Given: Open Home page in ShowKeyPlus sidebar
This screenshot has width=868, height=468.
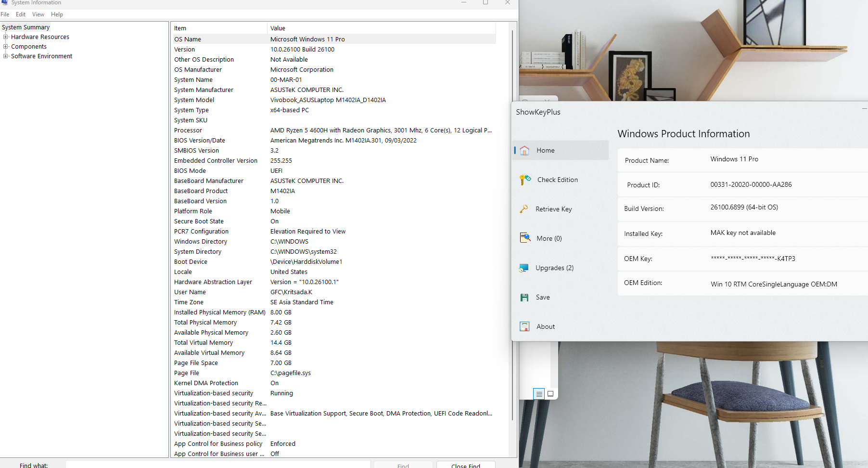Looking at the screenshot, I should tap(545, 151).
